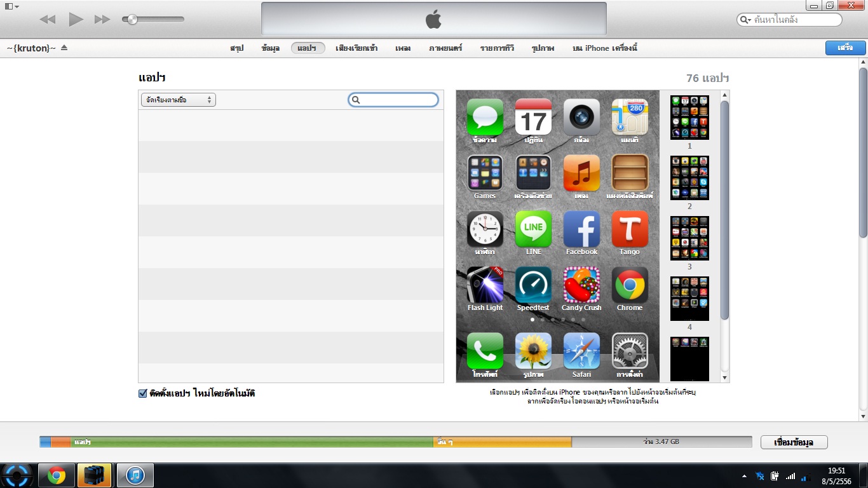The height and width of the screenshot is (488, 868).
Task: Select the Clock app icon
Action: (485, 229)
